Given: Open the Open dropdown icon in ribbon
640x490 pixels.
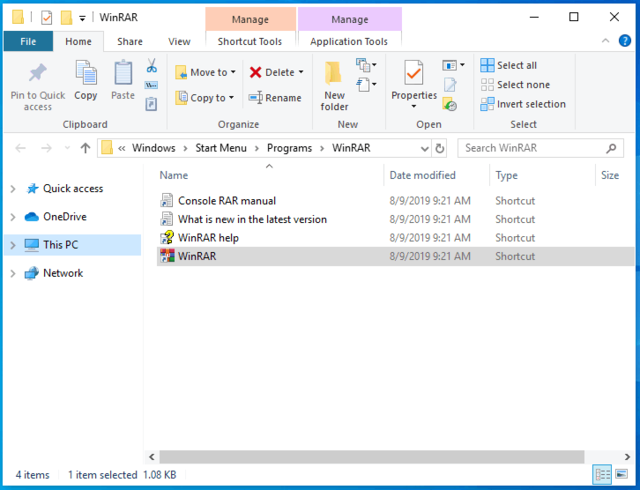Looking at the screenshot, I should [x=453, y=65].
